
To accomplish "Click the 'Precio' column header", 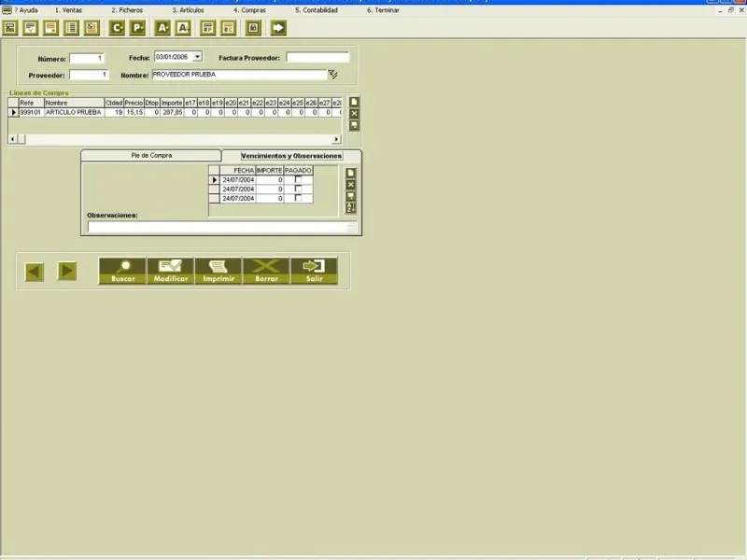I will click(x=134, y=103).
